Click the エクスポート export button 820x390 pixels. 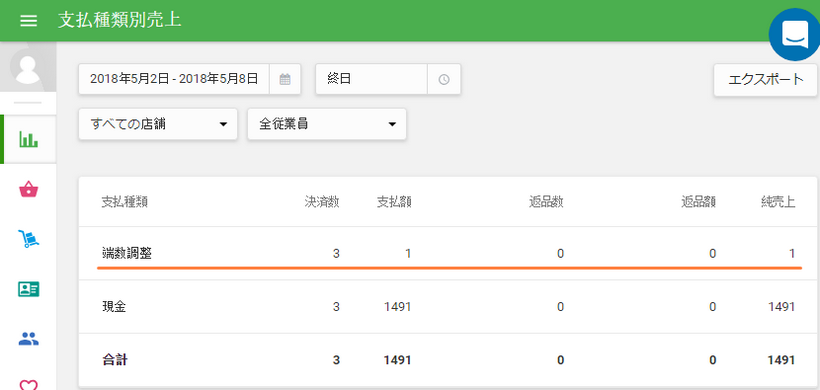tap(766, 80)
